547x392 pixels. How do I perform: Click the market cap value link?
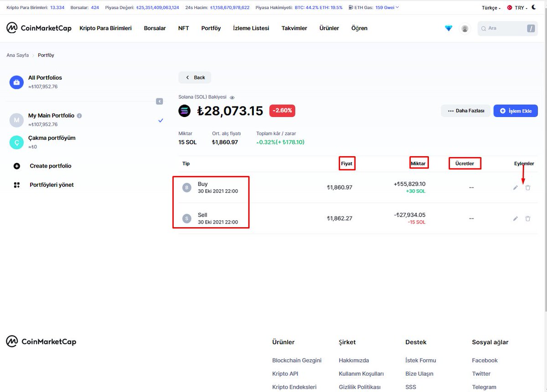coord(158,8)
